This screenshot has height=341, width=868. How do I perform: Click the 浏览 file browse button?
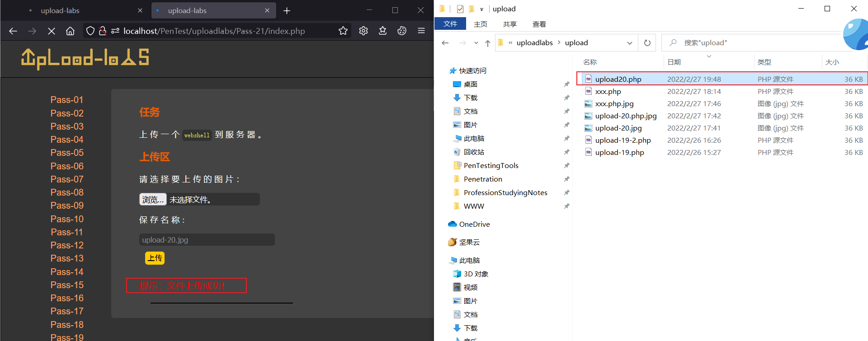point(153,200)
